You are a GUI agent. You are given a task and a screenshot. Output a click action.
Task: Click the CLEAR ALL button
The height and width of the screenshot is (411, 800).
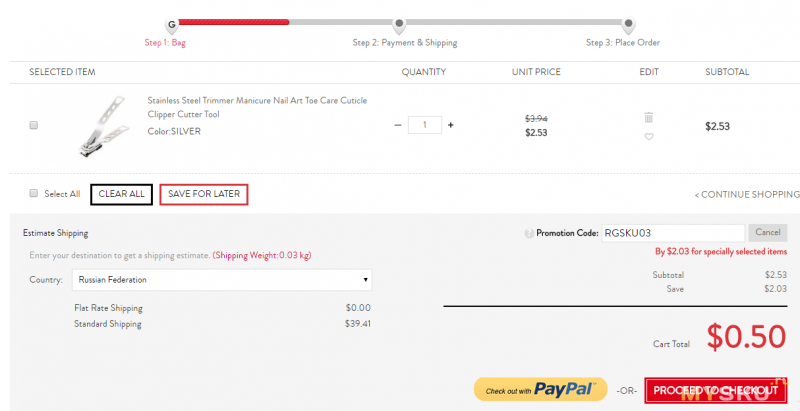[121, 194]
